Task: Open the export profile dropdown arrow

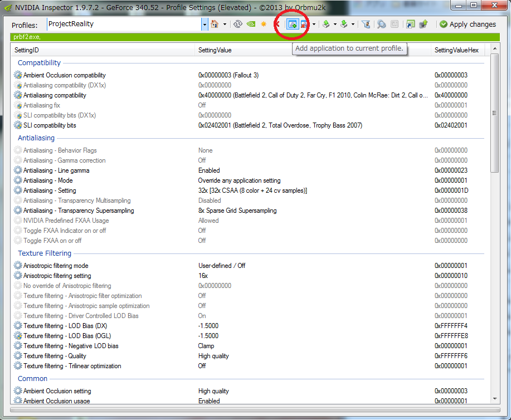Action: point(335,25)
